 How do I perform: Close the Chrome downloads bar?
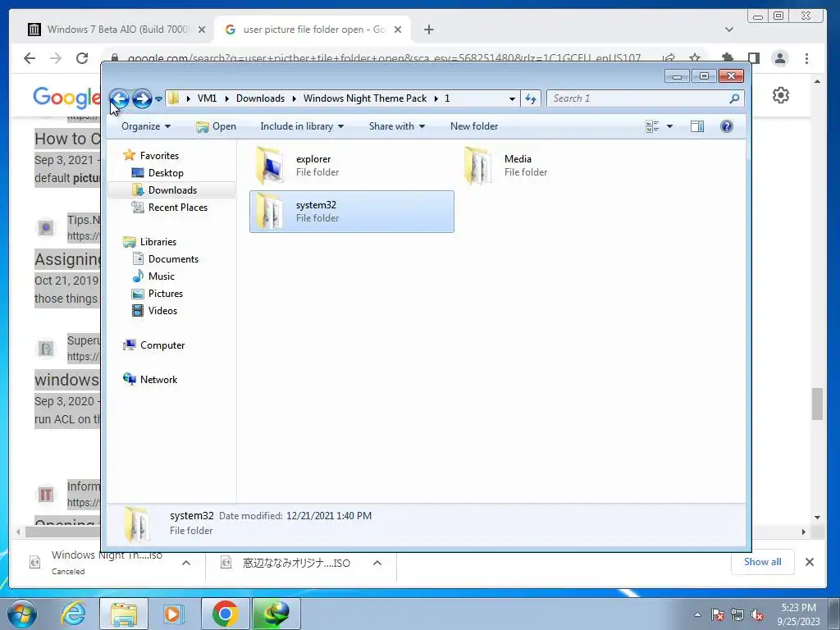[810, 561]
